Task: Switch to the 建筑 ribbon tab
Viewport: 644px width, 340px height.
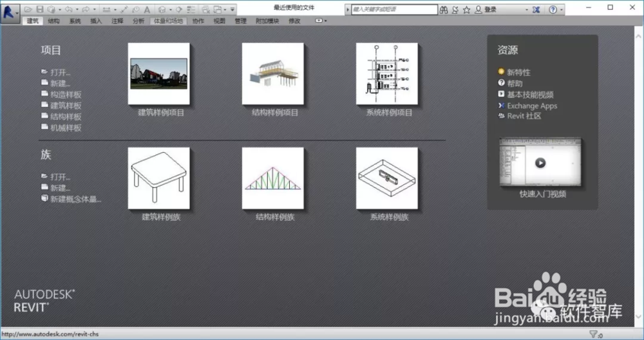Action: click(x=33, y=21)
